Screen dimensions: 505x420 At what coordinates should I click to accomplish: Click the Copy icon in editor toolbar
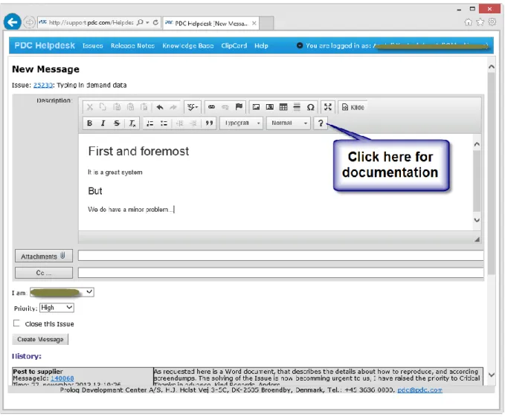[103, 107]
